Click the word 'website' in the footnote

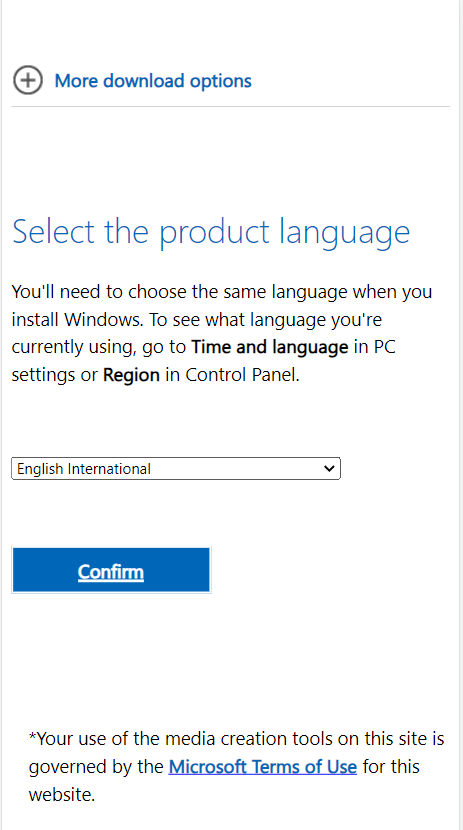coord(60,795)
